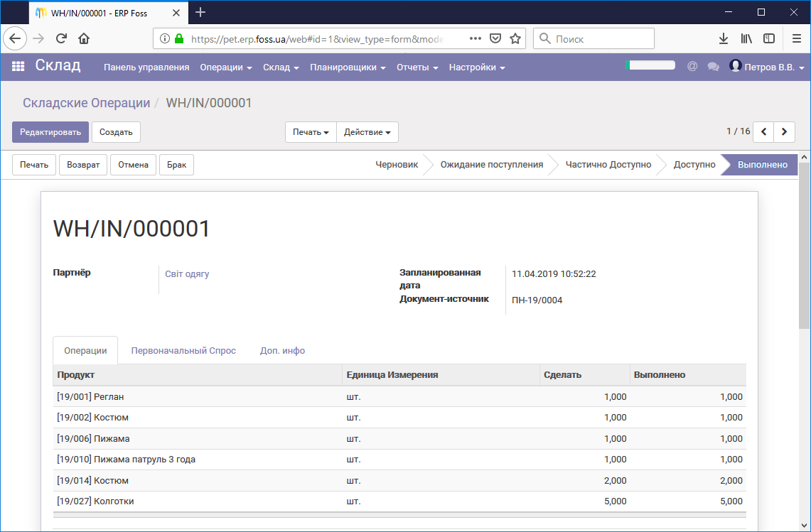Sort by the Выполнено column header

[688, 375]
